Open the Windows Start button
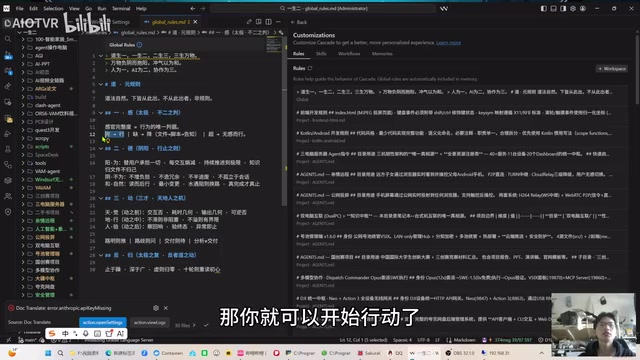This screenshot has width=640, height=360. click(x=48, y=353)
